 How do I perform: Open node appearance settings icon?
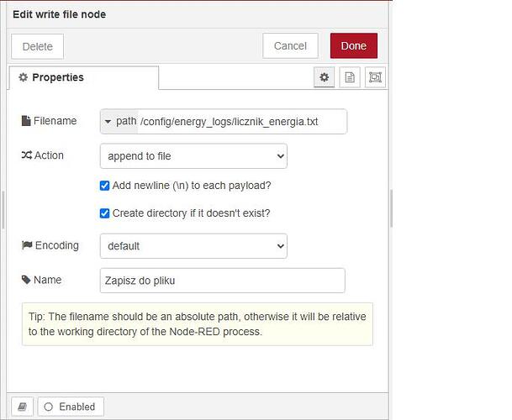[375, 77]
